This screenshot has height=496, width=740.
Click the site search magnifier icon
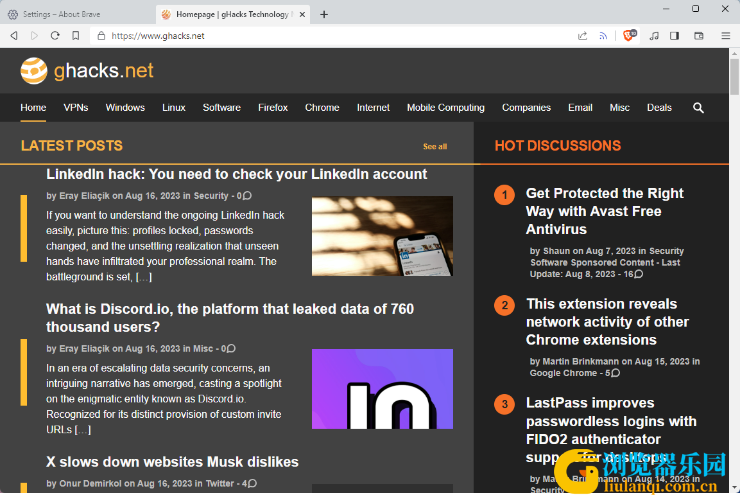[x=698, y=108]
